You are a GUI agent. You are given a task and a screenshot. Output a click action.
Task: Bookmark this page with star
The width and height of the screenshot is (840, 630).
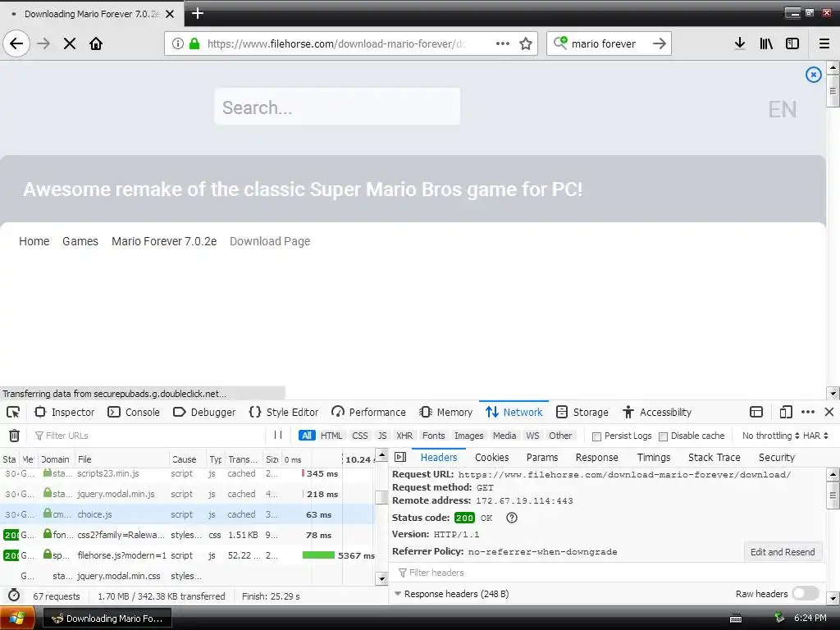[x=526, y=43]
